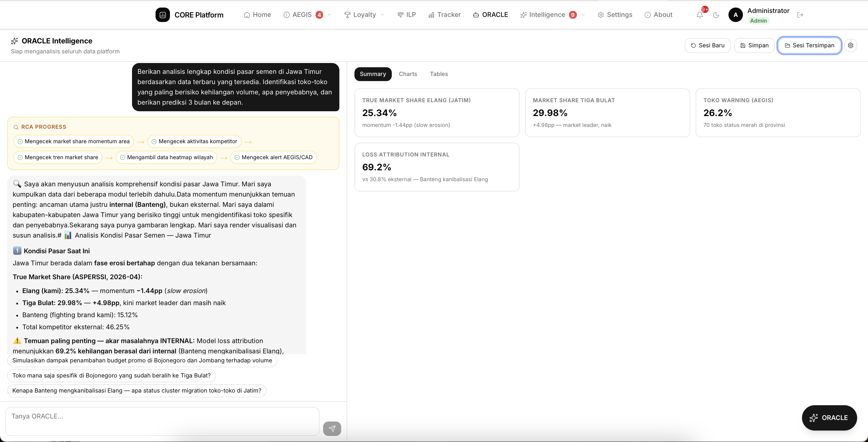Go to Home in navigation
The width and height of the screenshot is (868, 442).
(x=257, y=15)
